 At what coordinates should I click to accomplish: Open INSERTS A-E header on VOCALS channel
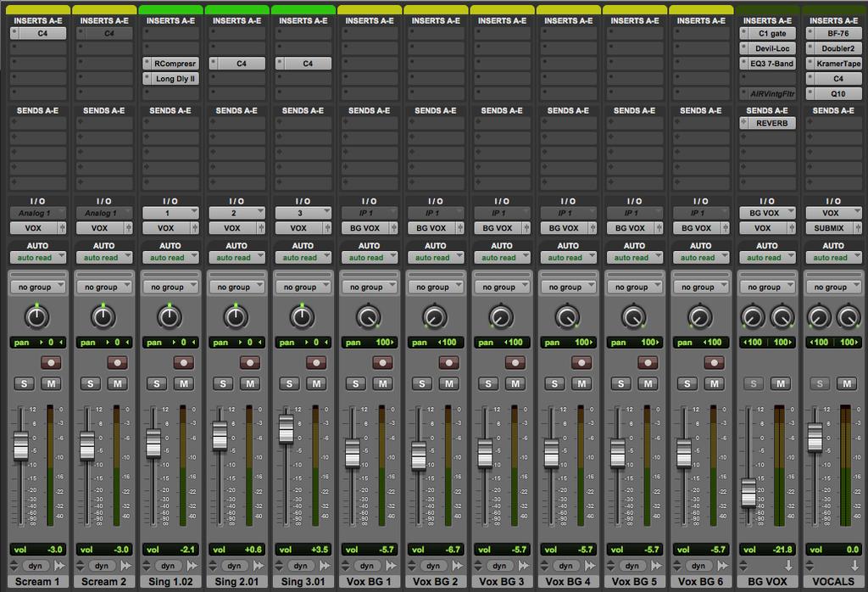[x=834, y=20]
